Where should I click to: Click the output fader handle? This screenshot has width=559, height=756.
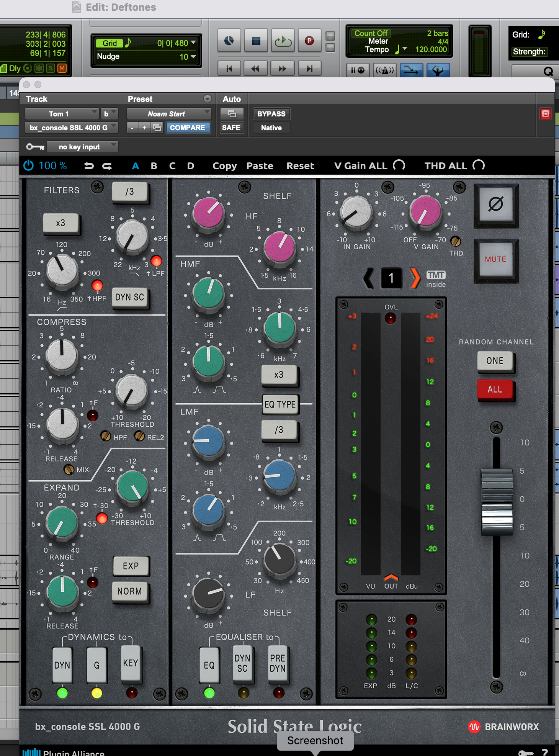(x=497, y=501)
